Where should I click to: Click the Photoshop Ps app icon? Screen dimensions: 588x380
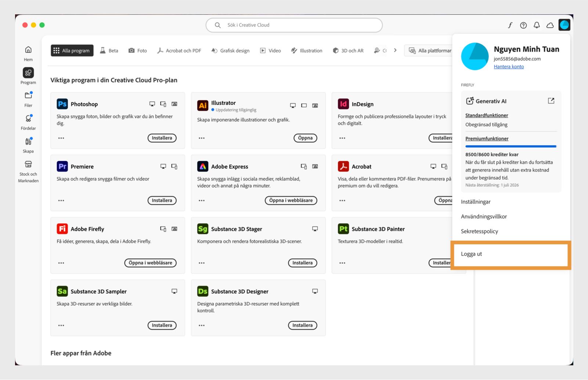point(62,104)
